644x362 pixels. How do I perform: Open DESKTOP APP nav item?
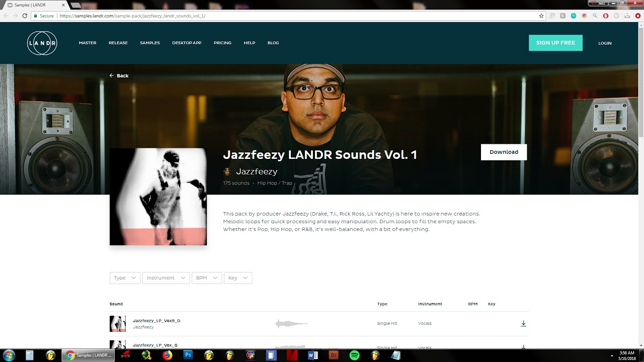click(187, 43)
